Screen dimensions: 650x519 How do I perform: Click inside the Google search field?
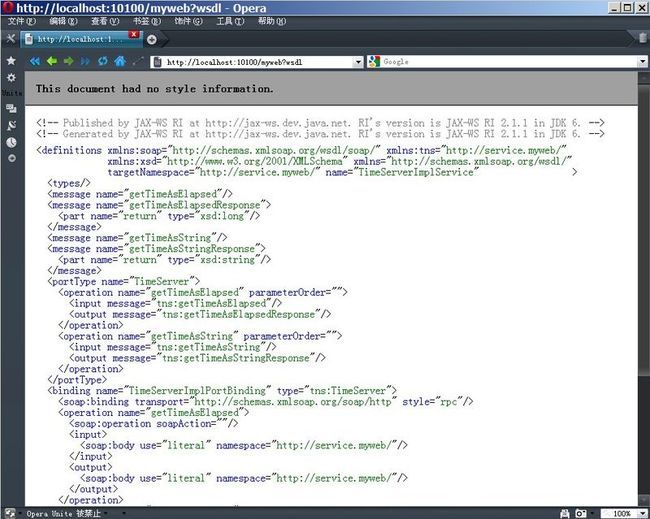pyautogui.click(x=509, y=62)
